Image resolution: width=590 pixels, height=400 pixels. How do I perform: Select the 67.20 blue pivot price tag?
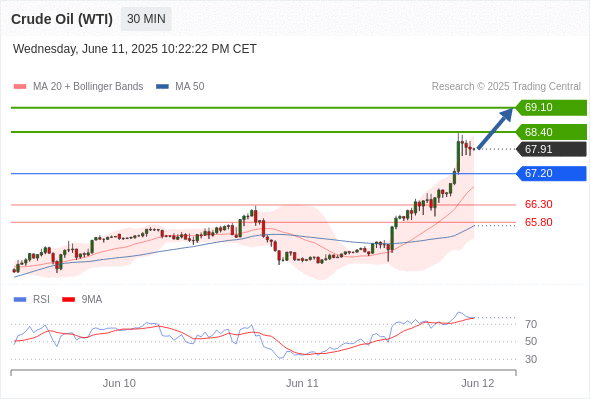point(551,173)
